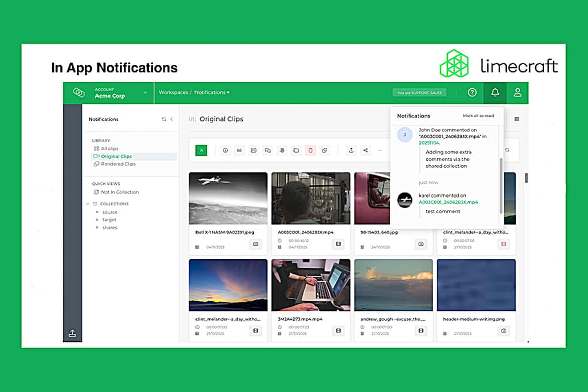Clear selection with green X button
588x392 pixels.
(201, 150)
